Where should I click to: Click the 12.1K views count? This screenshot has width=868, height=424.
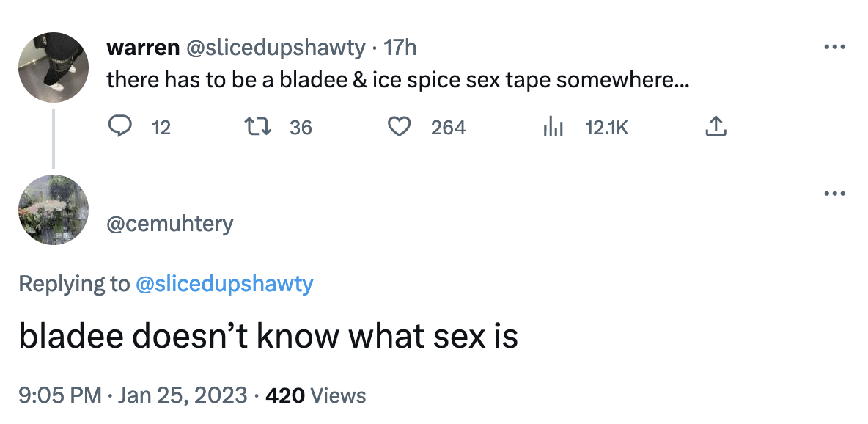[x=606, y=127]
